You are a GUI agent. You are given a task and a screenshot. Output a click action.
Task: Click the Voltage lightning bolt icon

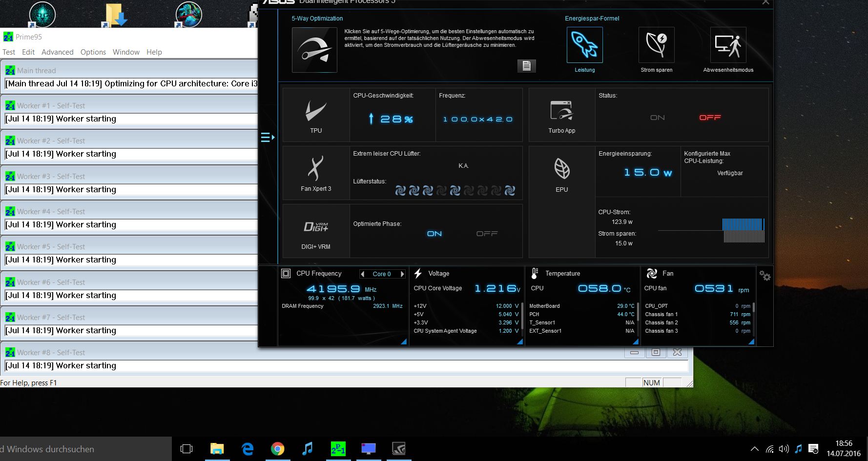coord(418,274)
